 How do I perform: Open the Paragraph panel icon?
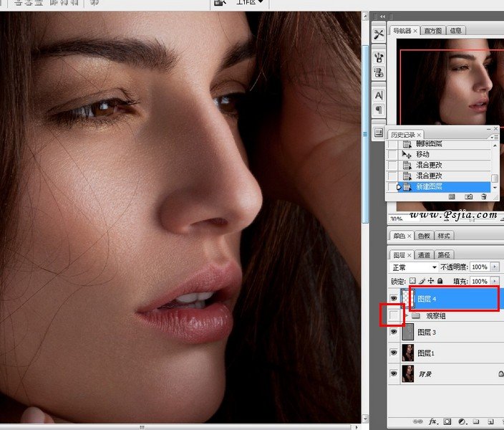coord(379,110)
